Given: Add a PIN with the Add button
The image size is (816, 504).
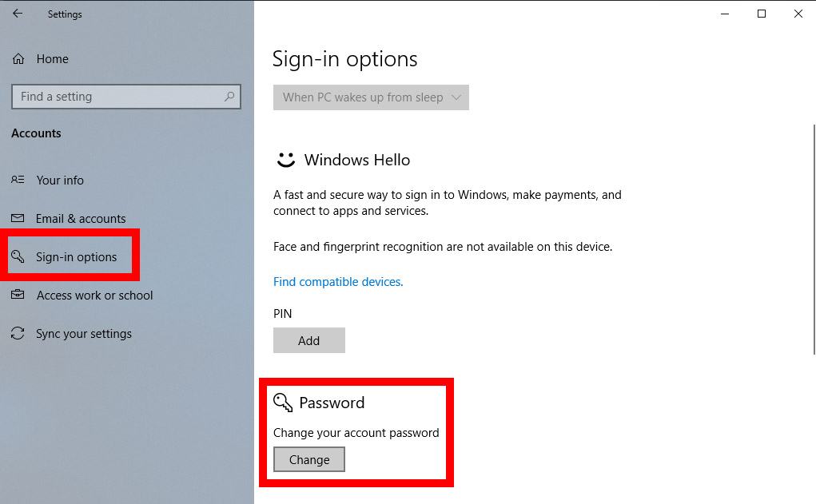Looking at the screenshot, I should (309, 340).
